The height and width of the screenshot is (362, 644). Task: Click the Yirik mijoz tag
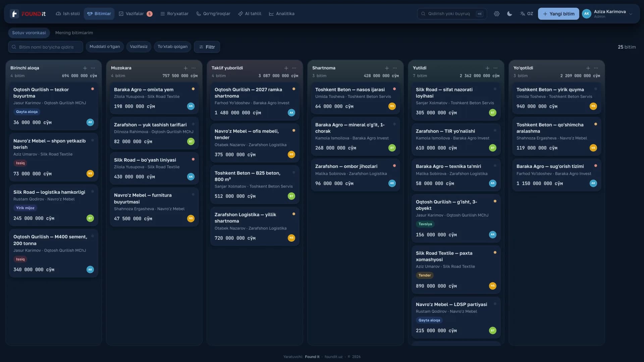25,208
